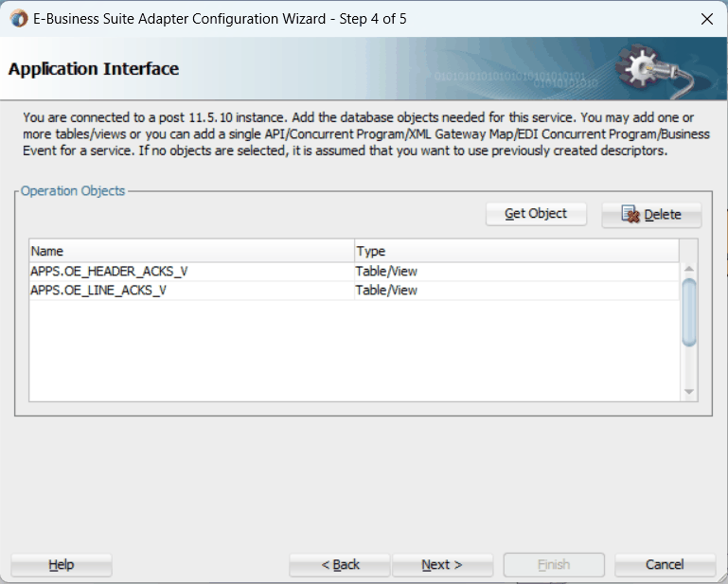Viewport: 728px width, 584px height.
Task: Go back to the previous wizard step
Action: (340, 565)
